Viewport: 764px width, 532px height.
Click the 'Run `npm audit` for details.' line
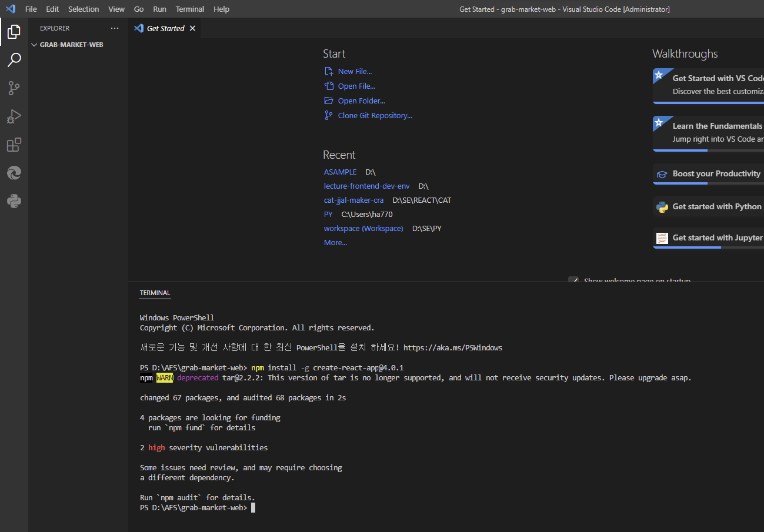[x=198, y=498]
